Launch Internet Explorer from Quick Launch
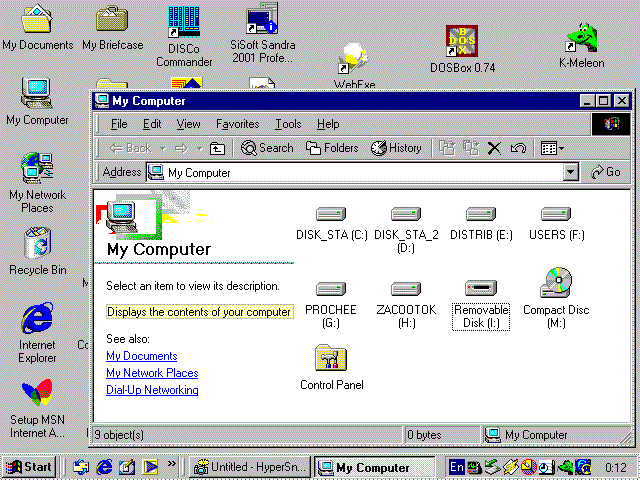 tap(104, 467)
